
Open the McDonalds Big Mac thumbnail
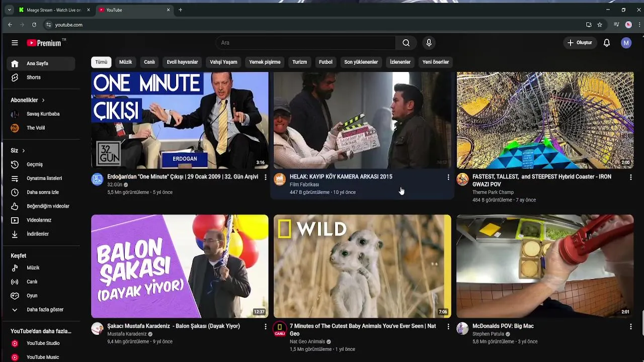(x=545, y=266)
